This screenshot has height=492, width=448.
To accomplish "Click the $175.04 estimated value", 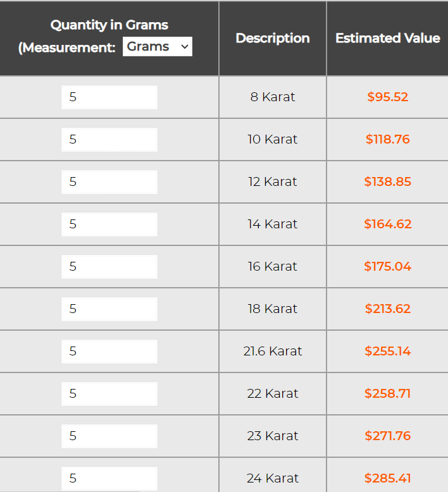I will point(388,266).
